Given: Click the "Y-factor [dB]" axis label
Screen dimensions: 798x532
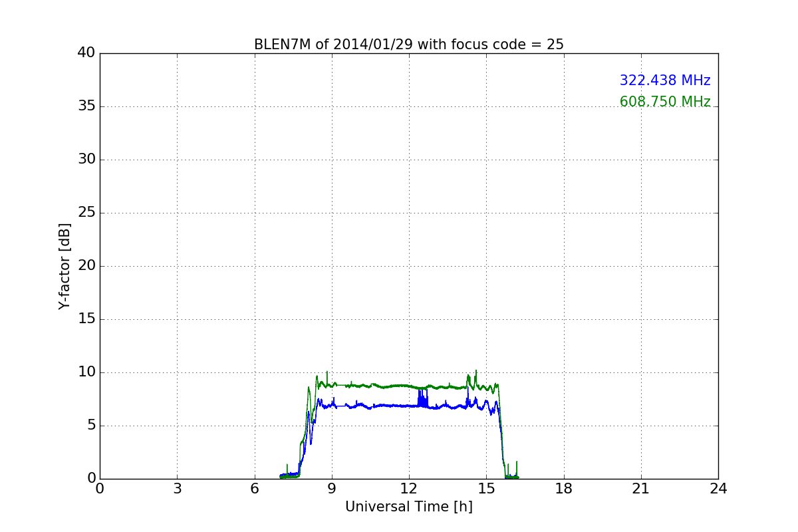Looking at the screenshot, I should pos(64,266).
